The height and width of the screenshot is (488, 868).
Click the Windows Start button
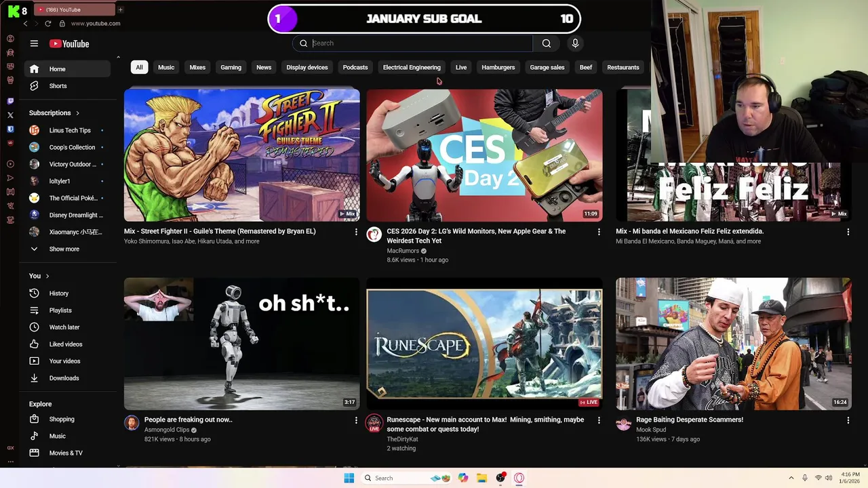(x=349, y=478)
